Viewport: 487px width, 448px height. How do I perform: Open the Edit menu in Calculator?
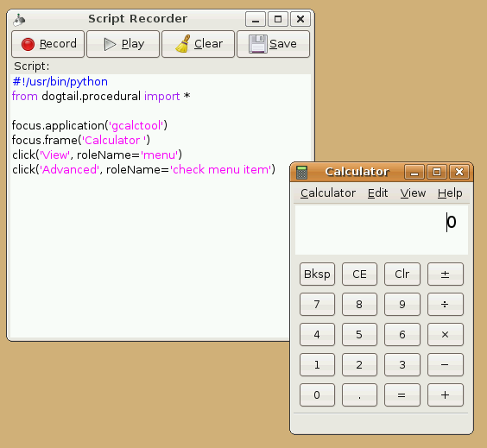pos(377,193)
